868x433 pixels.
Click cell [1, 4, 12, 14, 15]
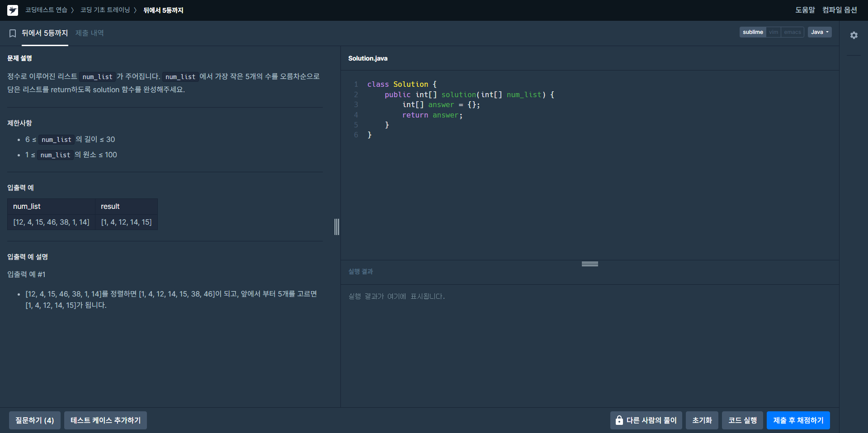[126, 222]
